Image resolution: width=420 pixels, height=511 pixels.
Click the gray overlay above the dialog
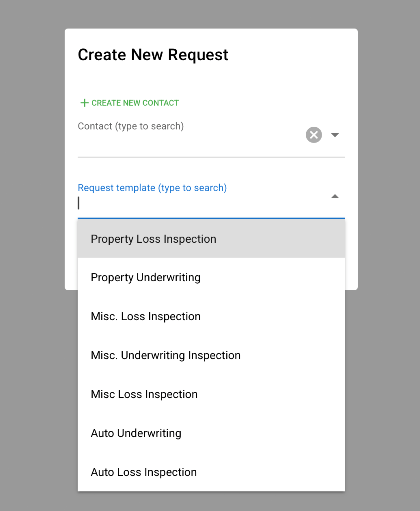coord(210,14)
